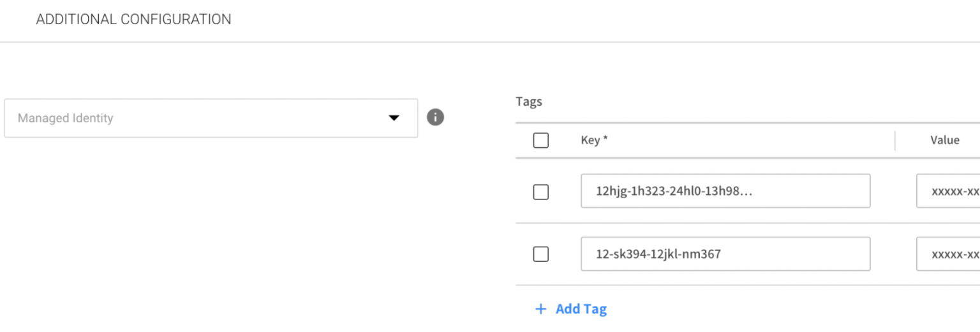
Task: Focus the Key field with 12-sk394-12jkl-nm367
Action: click(x=658, y=254)
